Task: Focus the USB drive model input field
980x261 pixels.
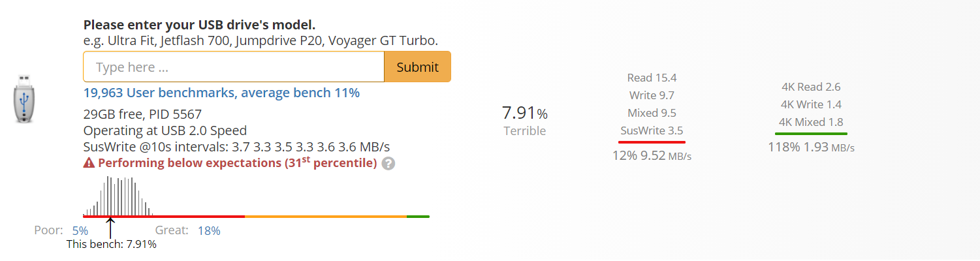Action: (x=234, y=67)
